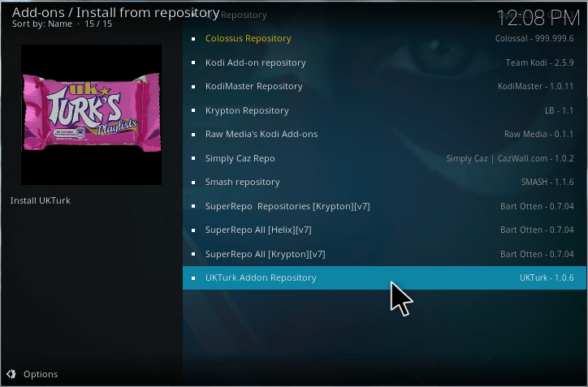The image size is (588, 387).
Task: Select SuperRepo Repositories [Krypton][v7]
Action: [384, 206]
